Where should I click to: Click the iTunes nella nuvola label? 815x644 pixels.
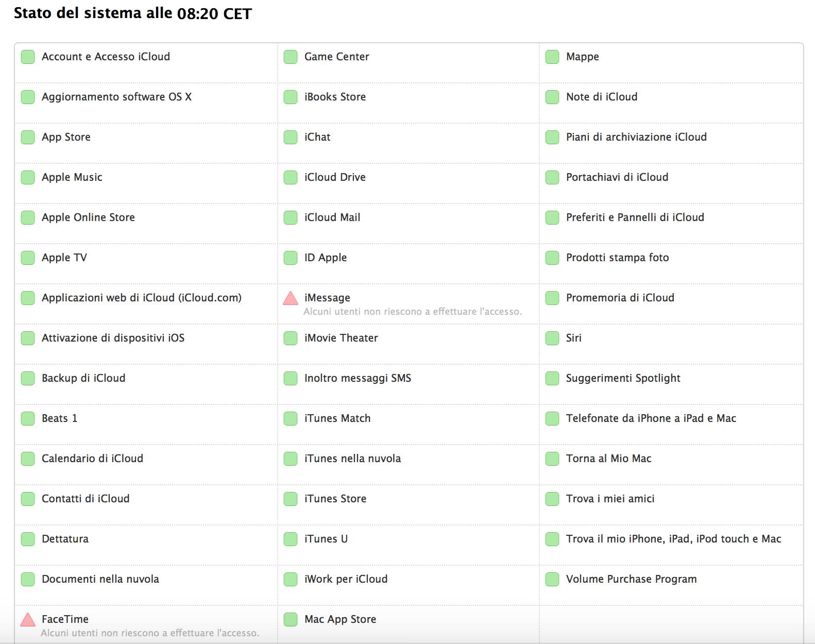[x=353, y=459]
